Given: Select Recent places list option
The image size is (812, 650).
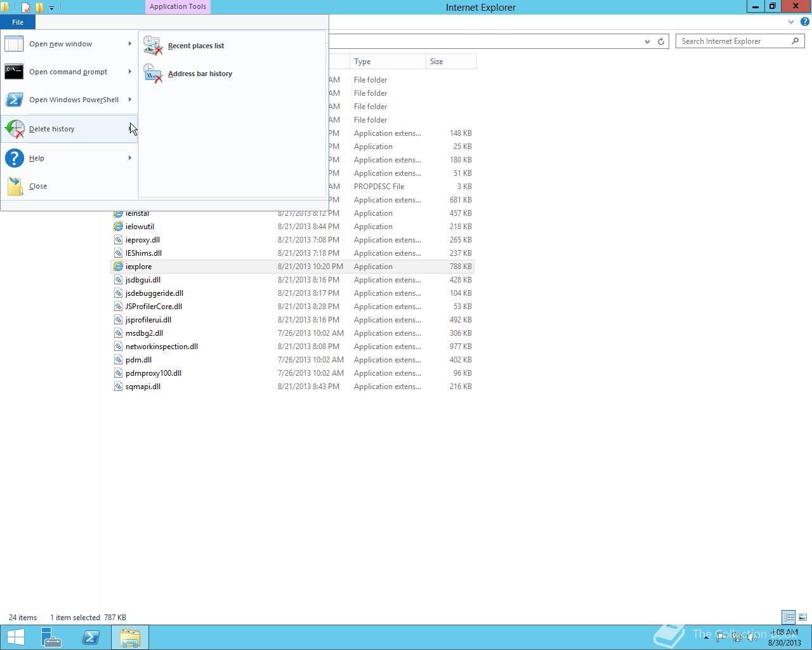Looking at the screenshot, I should [232, 46].
